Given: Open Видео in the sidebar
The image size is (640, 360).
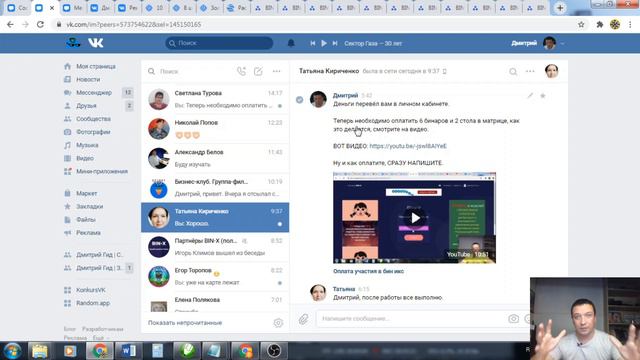Looking at the screenshot, I should tap(84, 158).
